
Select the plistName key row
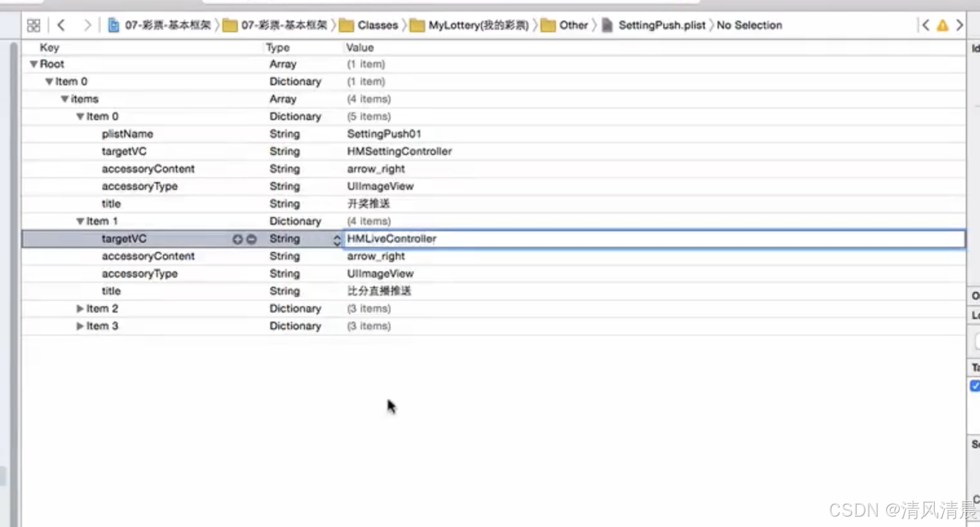(x=127, y=134)
